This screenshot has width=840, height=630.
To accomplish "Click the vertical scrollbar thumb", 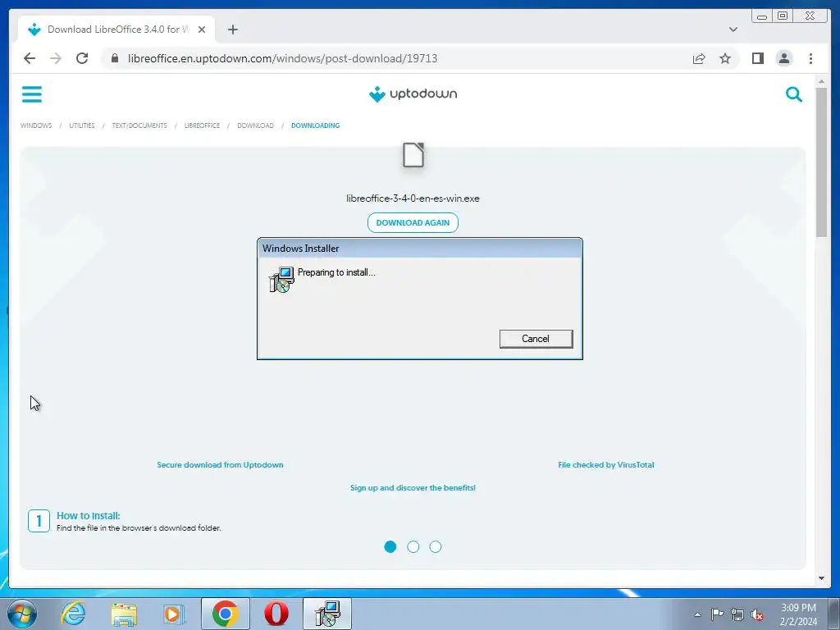I will tap(821, 162).
